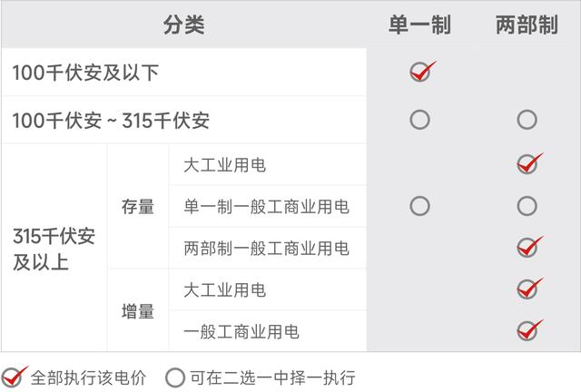Choose 单一制 for 单一制一般工商业用电

(x=419, y=206)
